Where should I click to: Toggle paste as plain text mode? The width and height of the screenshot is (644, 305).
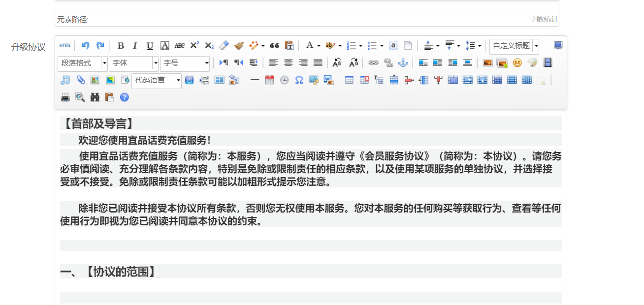click(x=290, y=46)
